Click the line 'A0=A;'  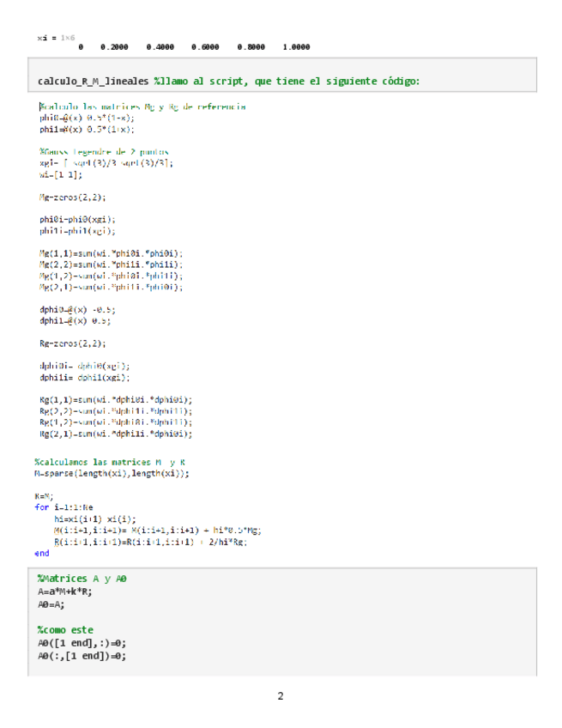[x=51, y=604]
